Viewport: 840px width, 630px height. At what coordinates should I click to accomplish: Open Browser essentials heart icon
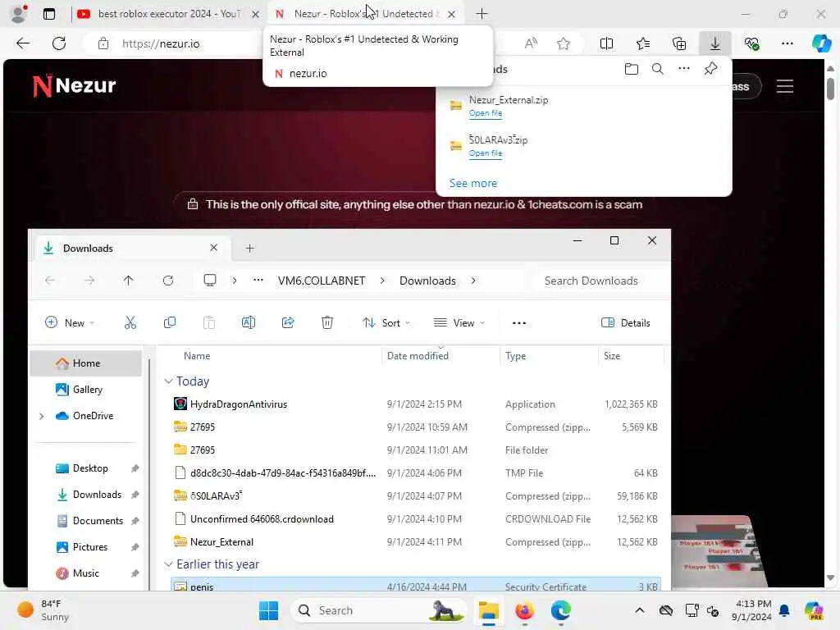coord(751,43)
